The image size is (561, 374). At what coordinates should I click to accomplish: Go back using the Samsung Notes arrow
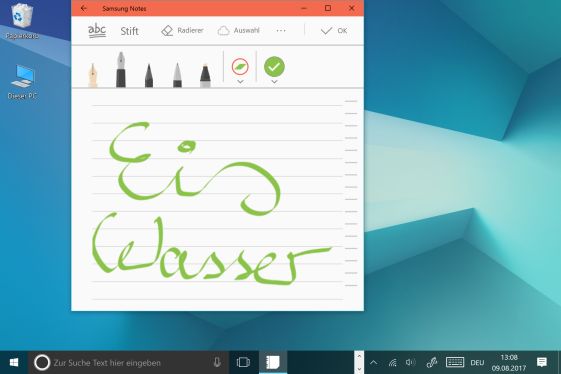coord(84,8)
